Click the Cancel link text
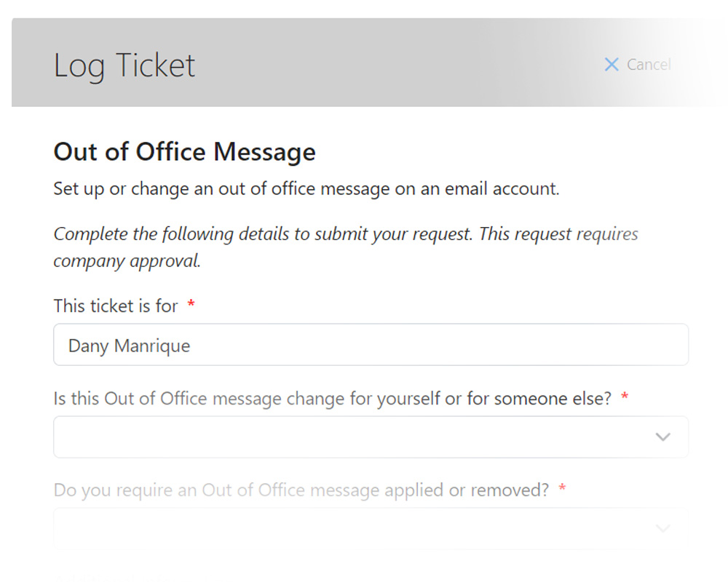Image resolution: width=728 pixels, height=582 pixels. [x=649, y=65]
